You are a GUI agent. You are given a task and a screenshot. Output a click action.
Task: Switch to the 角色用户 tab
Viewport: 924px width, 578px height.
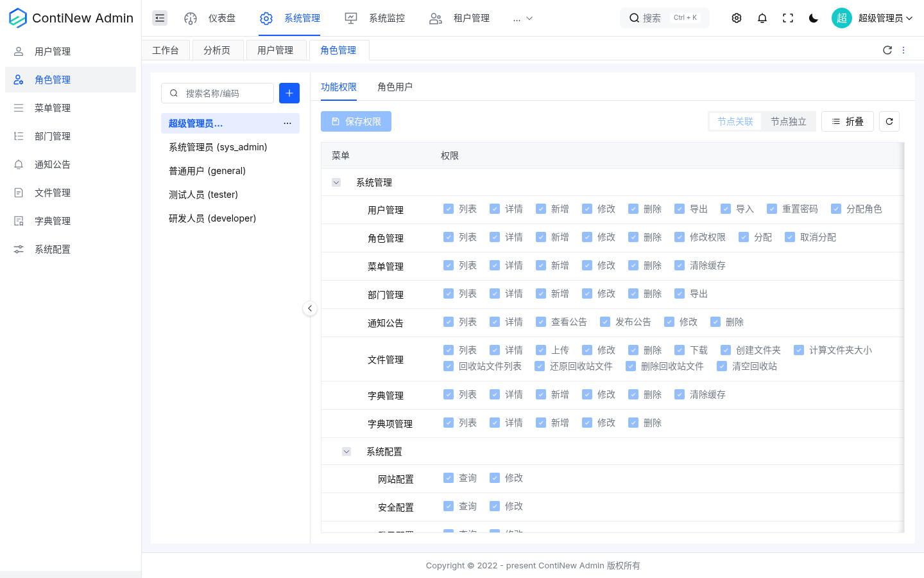(395, 87)
